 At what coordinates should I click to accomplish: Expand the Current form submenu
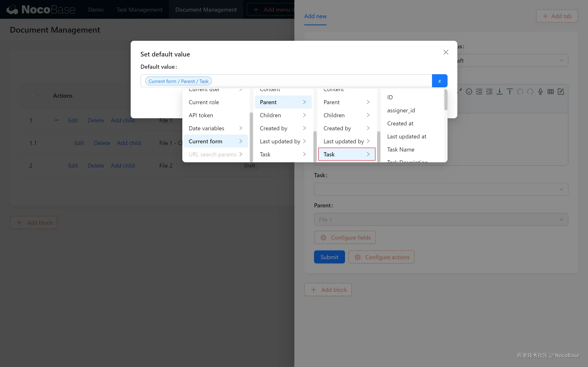pyautogui.click(x=216, y=141)
